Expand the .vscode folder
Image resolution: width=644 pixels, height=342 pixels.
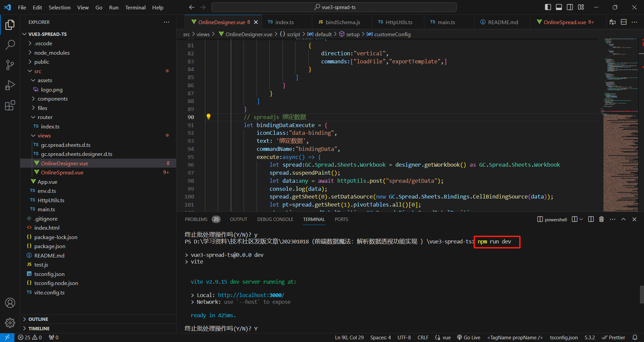tap(98, 44)
